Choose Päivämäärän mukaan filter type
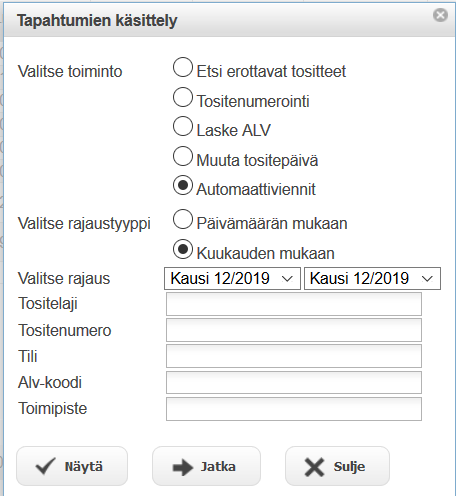Image resolution: width=456 pixels, height=496 pixels. point(183,219)
